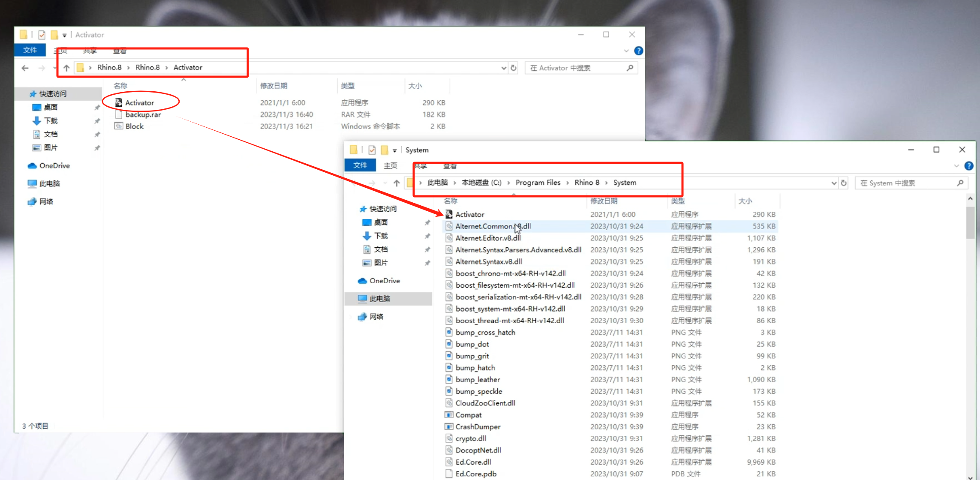Unpin 下载 from Quick Access

pos(97,120)
